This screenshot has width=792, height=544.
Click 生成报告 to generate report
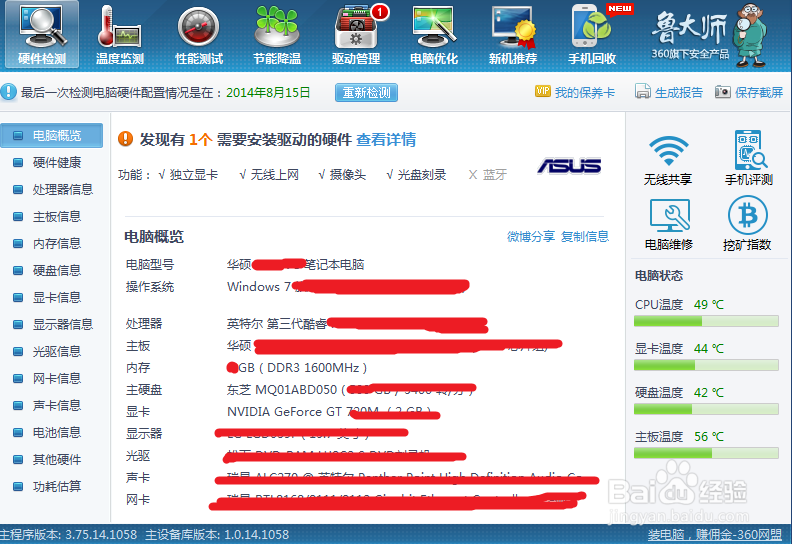(x=669, y=92)
